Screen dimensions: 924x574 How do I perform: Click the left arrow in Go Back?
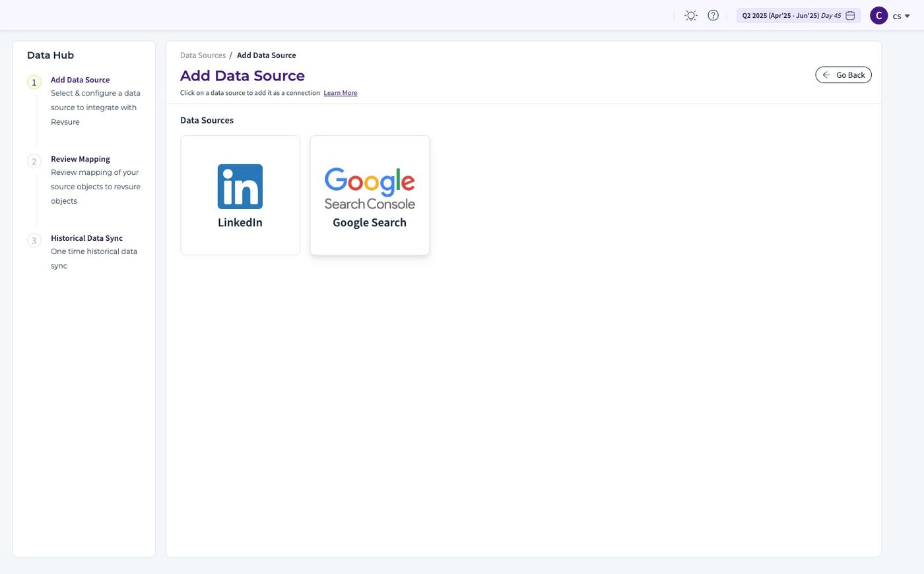coord(826,75)
